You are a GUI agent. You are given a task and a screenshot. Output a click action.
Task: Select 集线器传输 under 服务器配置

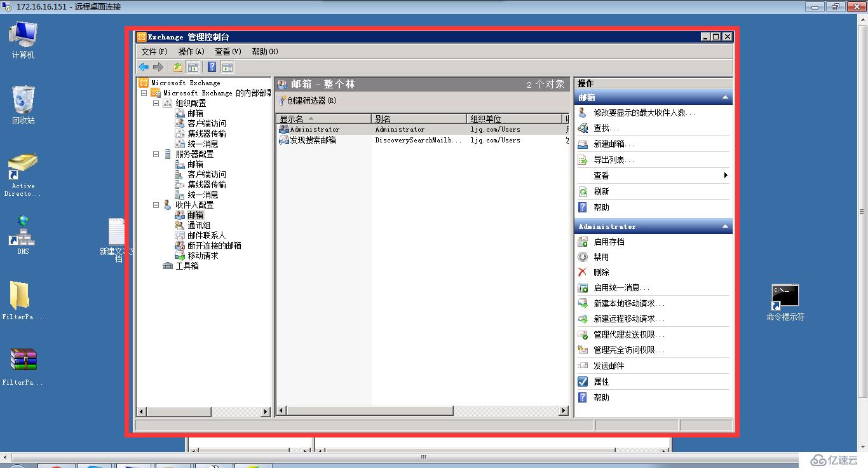click(207, 184)
